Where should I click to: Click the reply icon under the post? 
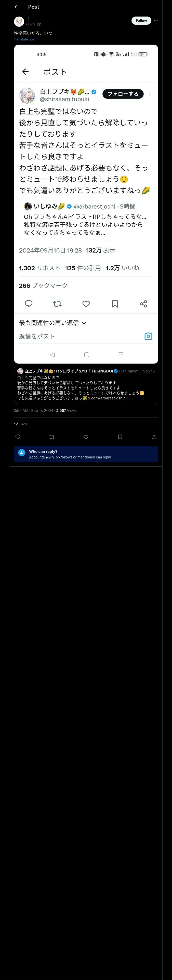tap(18, 437)
